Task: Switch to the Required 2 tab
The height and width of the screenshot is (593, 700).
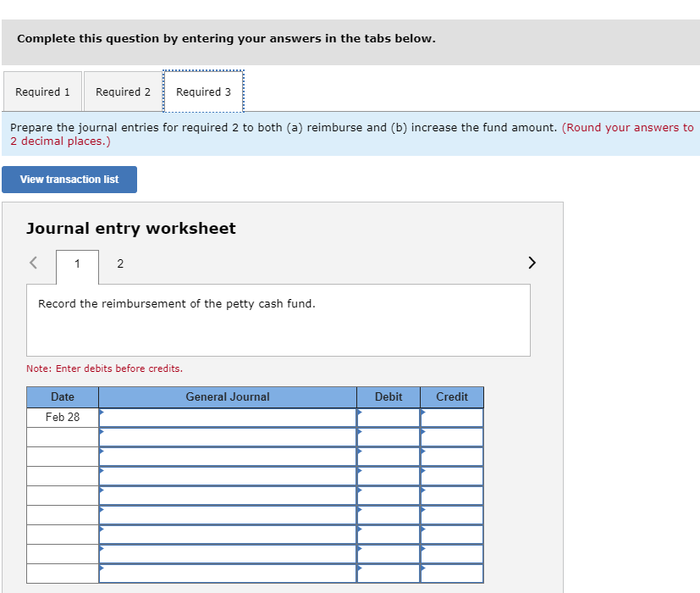Action: point(122,91)
